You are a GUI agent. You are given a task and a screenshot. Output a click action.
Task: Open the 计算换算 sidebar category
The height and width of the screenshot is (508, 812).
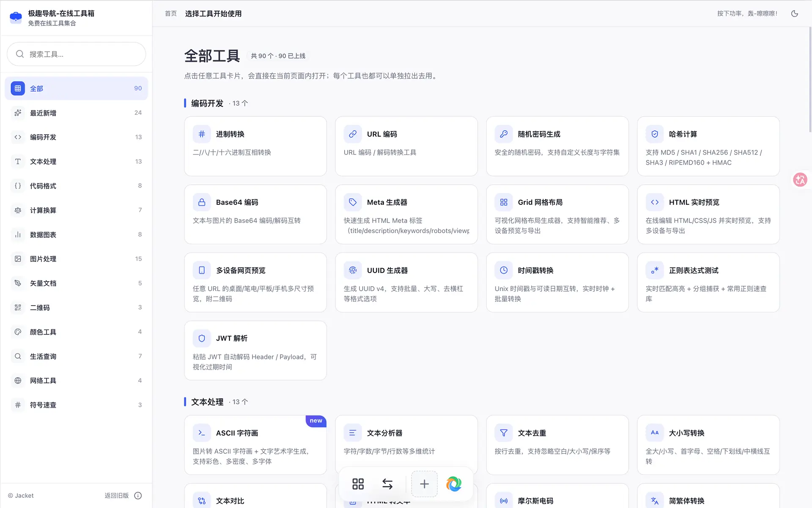pos(77,210)
